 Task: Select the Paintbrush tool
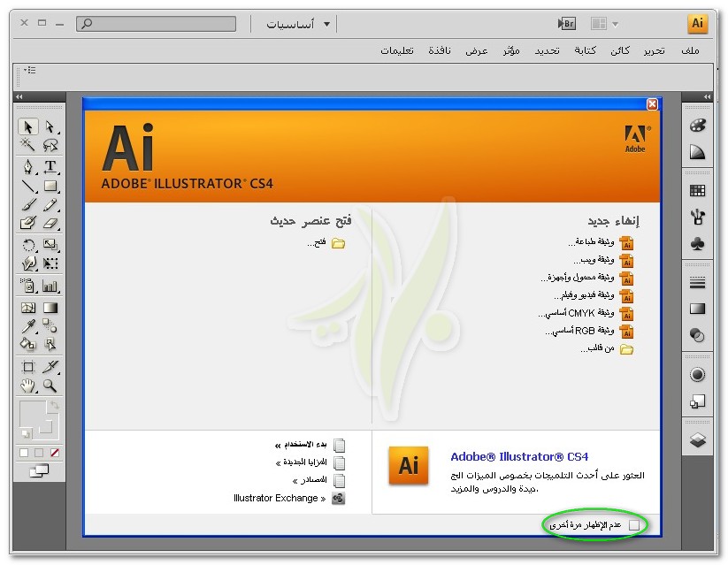tap(27, 205)
